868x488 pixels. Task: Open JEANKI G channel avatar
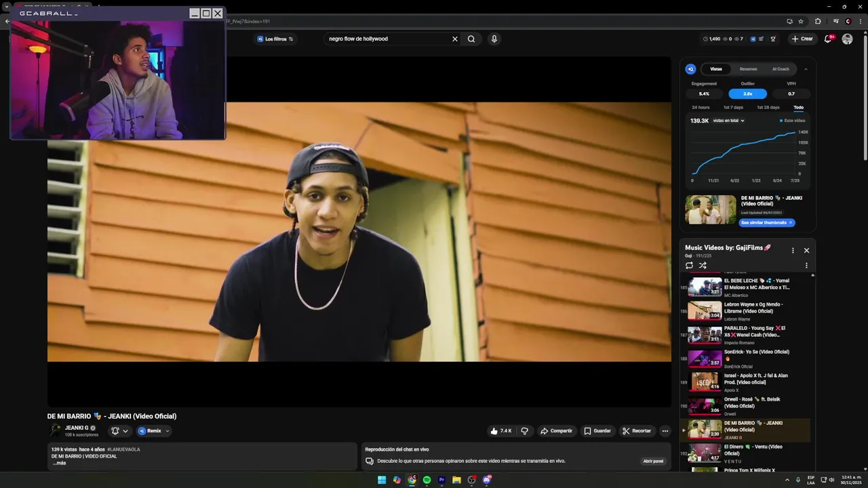[x=55, y=430]
